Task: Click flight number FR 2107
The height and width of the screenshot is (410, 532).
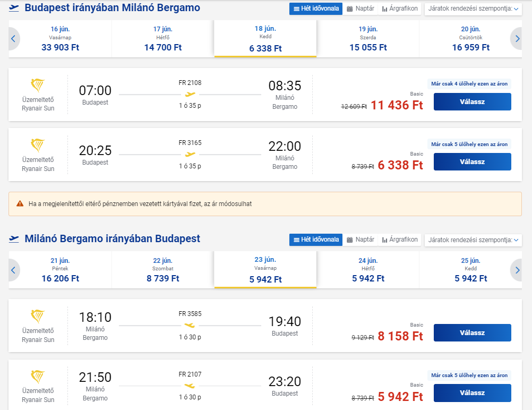Action: point(190,374)
